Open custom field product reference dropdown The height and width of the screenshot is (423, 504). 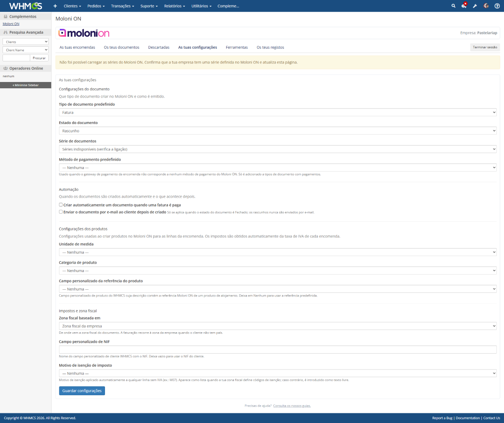(278, 289)
